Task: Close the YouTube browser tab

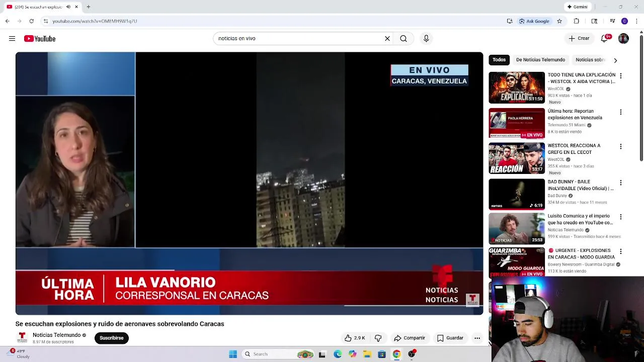Action: 76,7
